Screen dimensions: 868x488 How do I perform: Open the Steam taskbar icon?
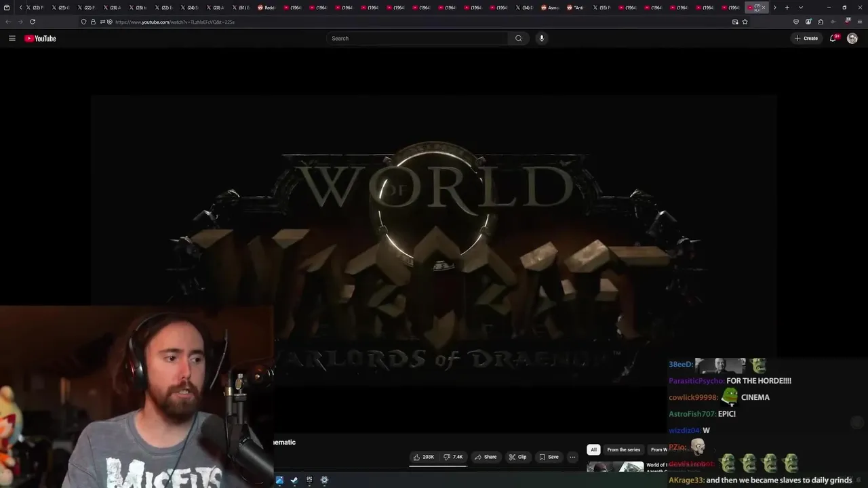click(x=294, y=480)
